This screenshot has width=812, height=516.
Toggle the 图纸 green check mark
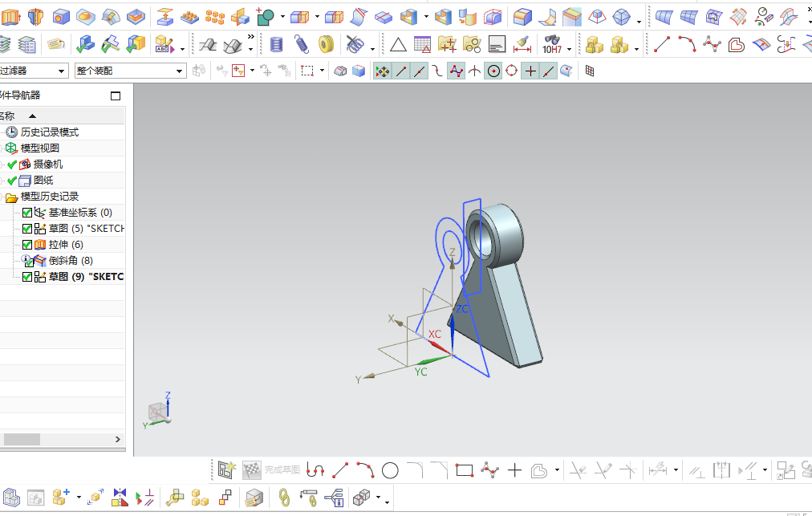(12, 181)
